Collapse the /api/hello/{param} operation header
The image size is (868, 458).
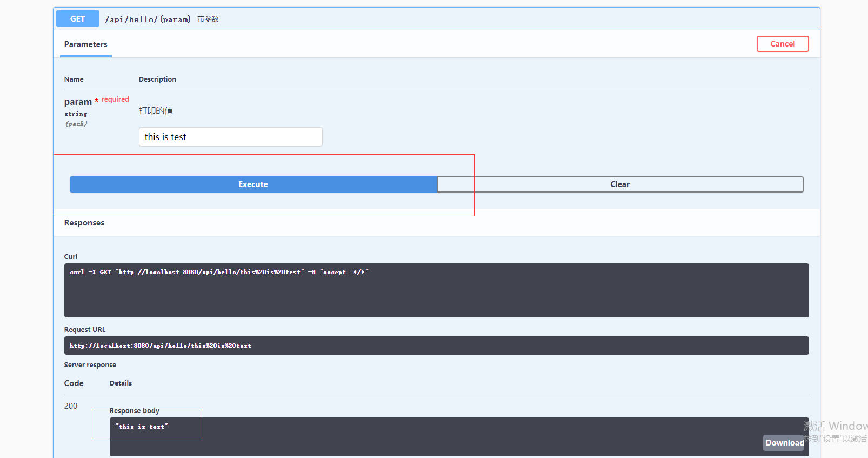[x=436, y=19]
